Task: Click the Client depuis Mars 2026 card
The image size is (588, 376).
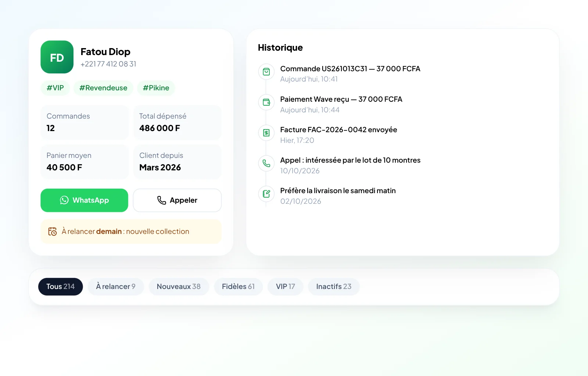Action: tap(178, 162)
